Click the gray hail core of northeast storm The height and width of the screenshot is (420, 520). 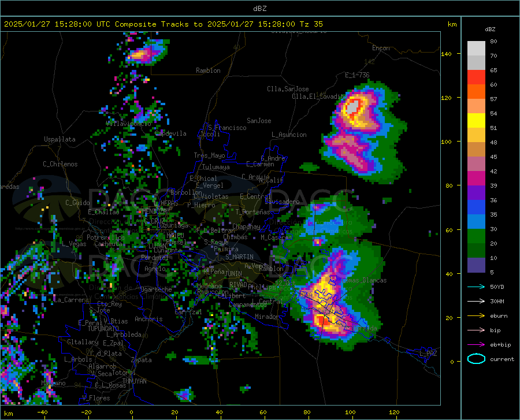click(352, 107)
